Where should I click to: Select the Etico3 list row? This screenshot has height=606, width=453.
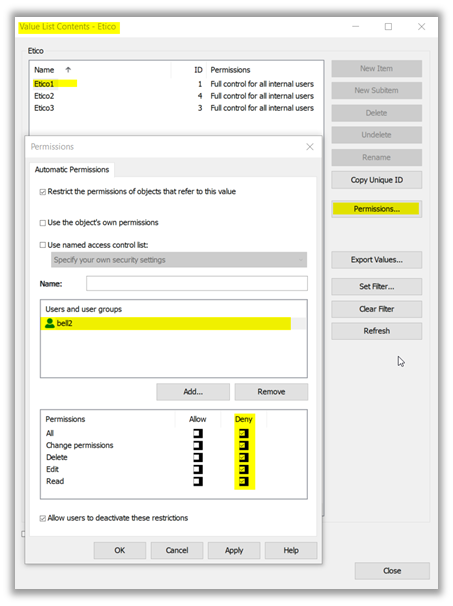click(176, 108)
